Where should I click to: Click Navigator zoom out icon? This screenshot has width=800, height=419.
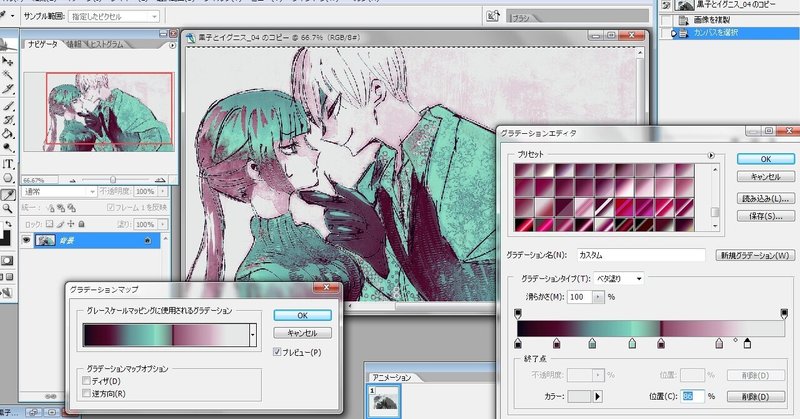pos(73,180)
